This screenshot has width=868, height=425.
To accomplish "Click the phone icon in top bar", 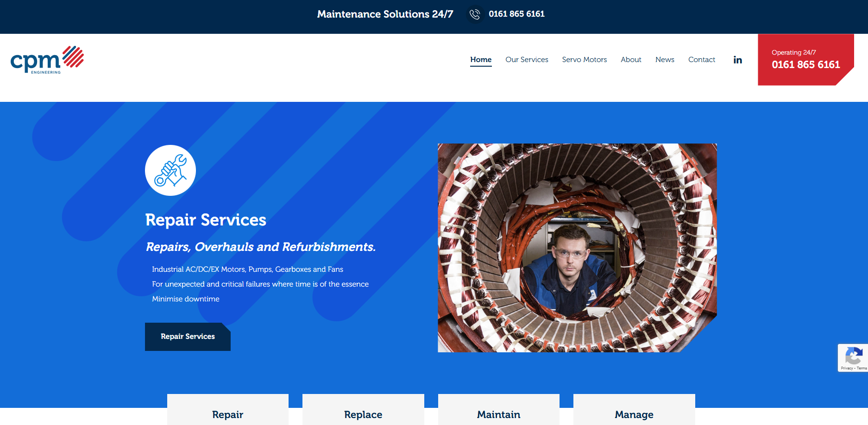I will [x=474, y=14].
